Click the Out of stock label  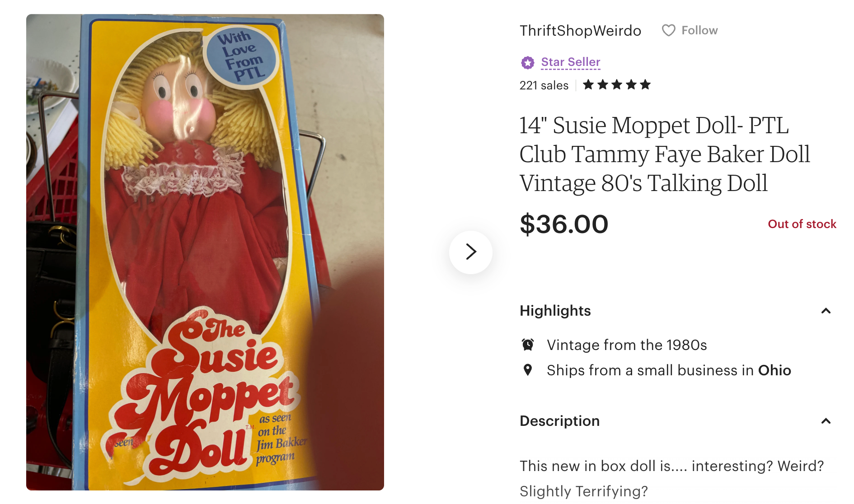pos(802,224)
